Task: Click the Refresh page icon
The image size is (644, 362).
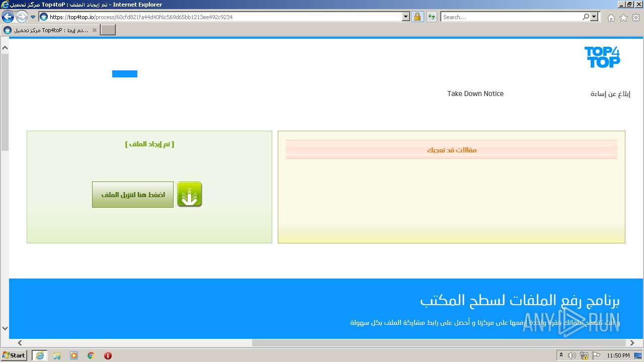Action: pyautogui.click(x=431, y=17)
